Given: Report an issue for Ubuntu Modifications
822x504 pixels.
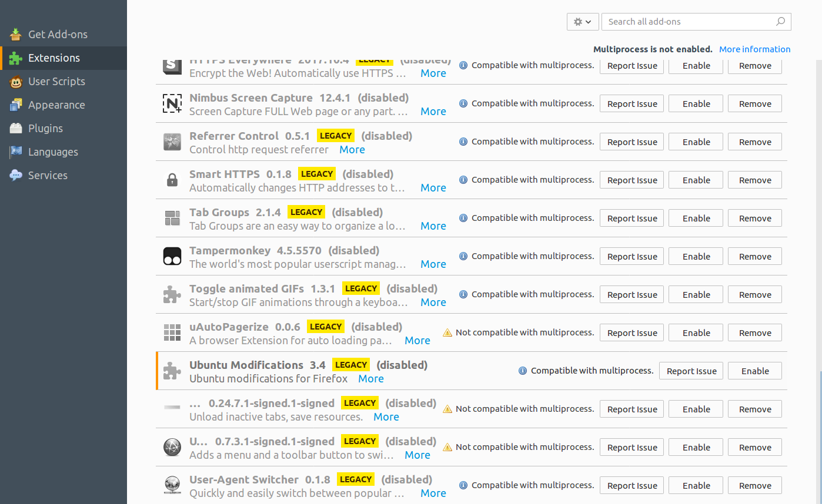Looking at the screenshot, I should 691,371.
